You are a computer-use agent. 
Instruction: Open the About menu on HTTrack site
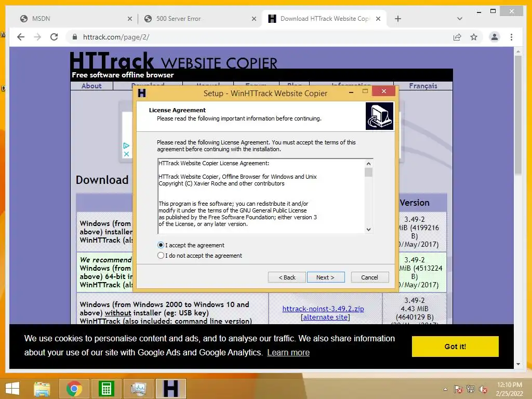click(91, 86)
